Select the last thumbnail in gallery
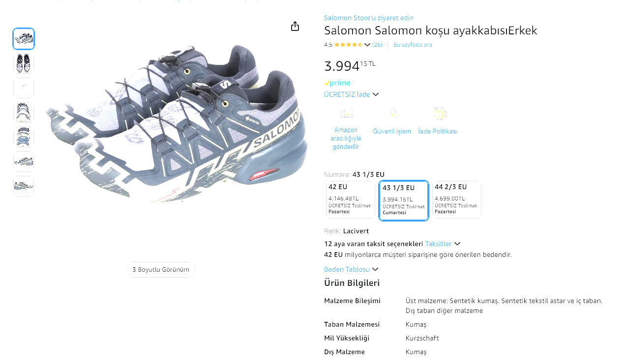The width and height of the screenshot is (626, 364). [x=24, y=186]
